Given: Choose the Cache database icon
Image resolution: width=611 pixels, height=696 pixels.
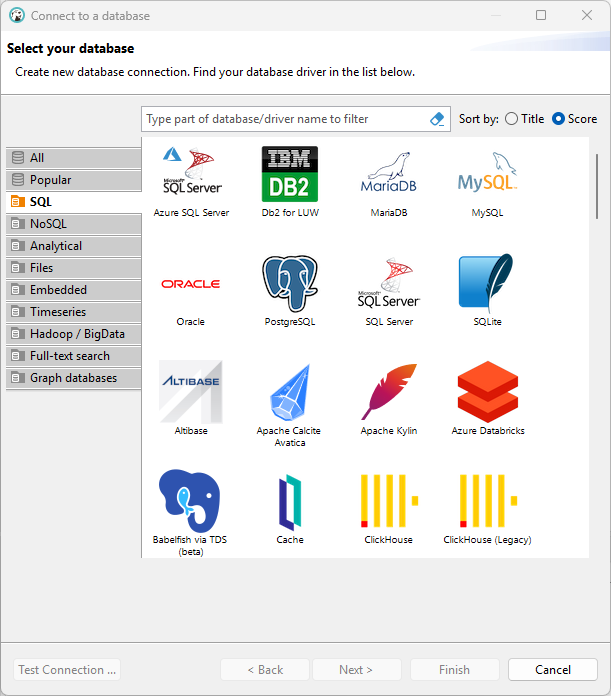Looking at the screenshot, I should click(x=290, y=502).
